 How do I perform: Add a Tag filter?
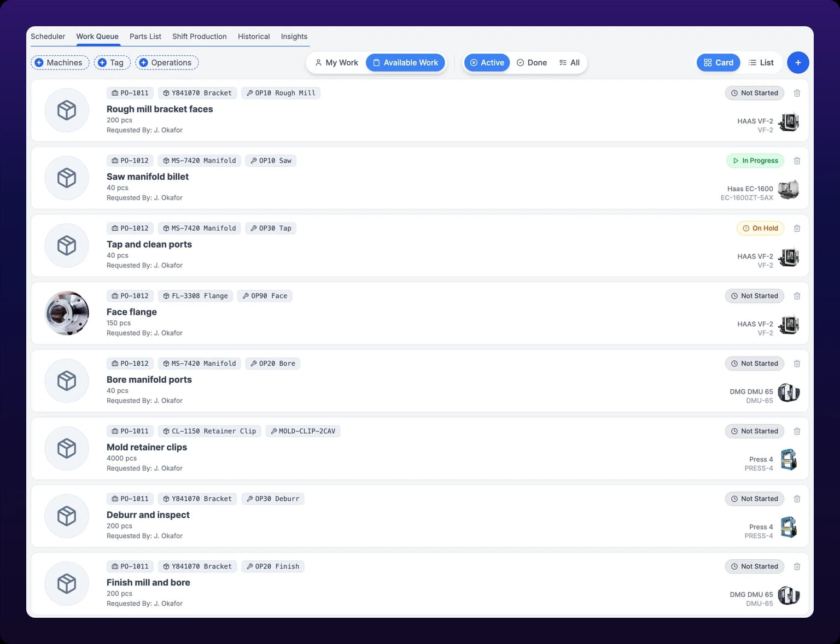pos(112,62)
